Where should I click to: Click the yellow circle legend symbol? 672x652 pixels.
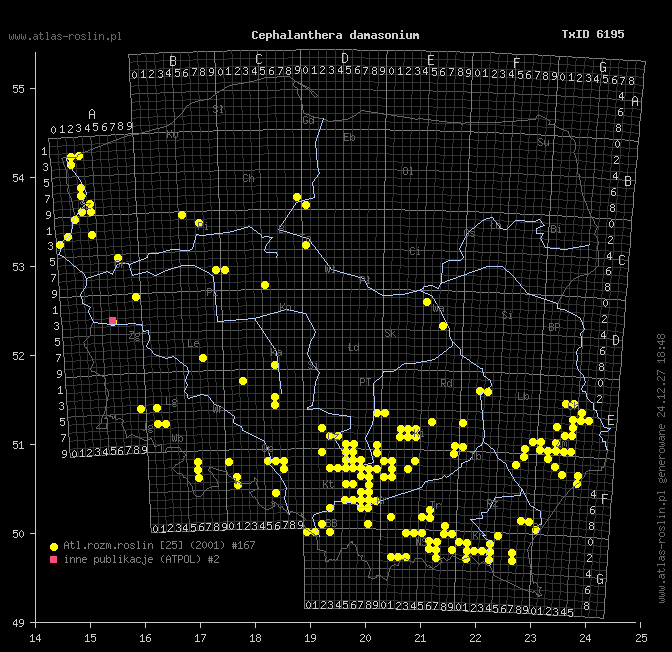click(54, 547)
